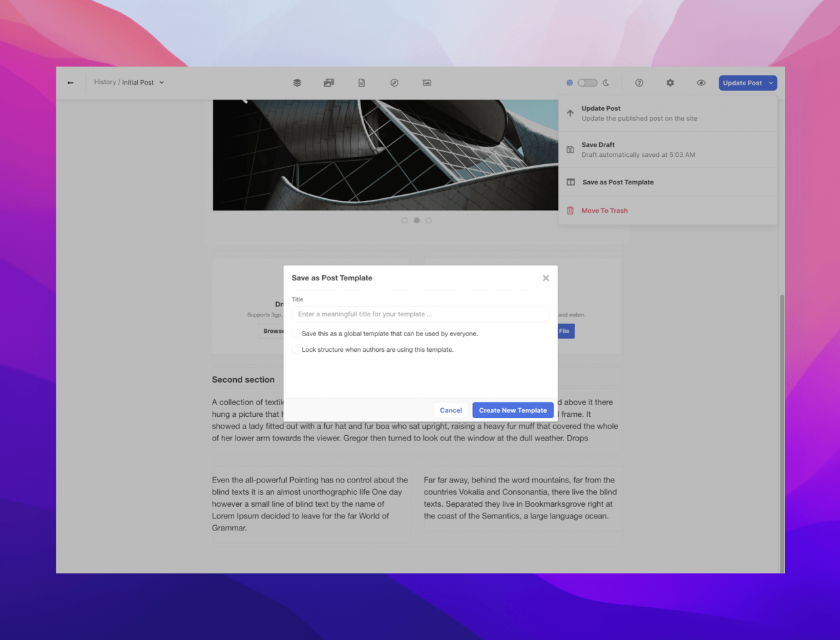The image size is (840, 640).
Task: Toggle the light/dark mode switch
Action: (587, 83)
